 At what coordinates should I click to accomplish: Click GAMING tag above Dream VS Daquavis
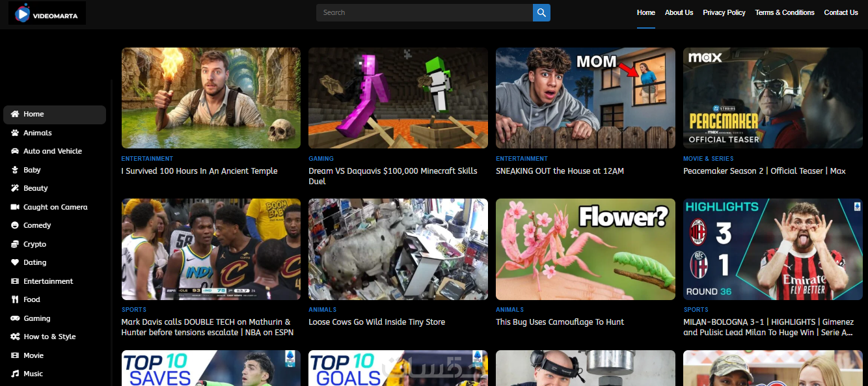coord(321,159)
